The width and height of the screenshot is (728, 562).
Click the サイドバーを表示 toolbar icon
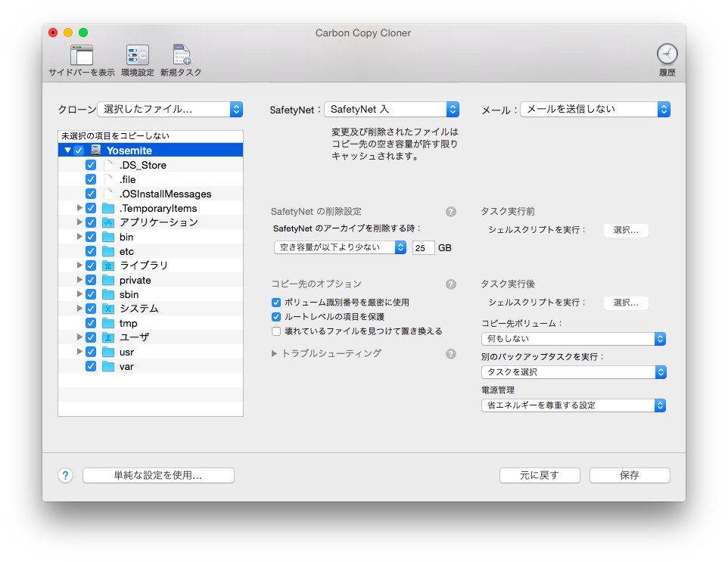82,55
